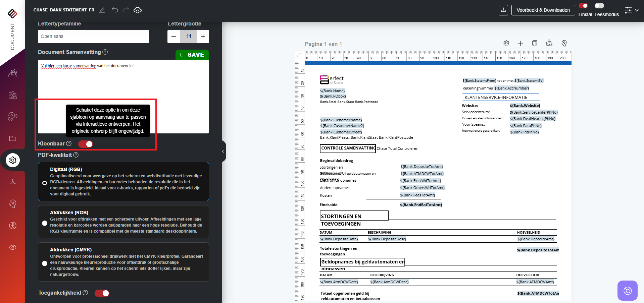Viewport: 644px width, 303px height.
Task: Click the pencil rename icon beside document title
Action: pyautogui.click(x=102, y=10)
